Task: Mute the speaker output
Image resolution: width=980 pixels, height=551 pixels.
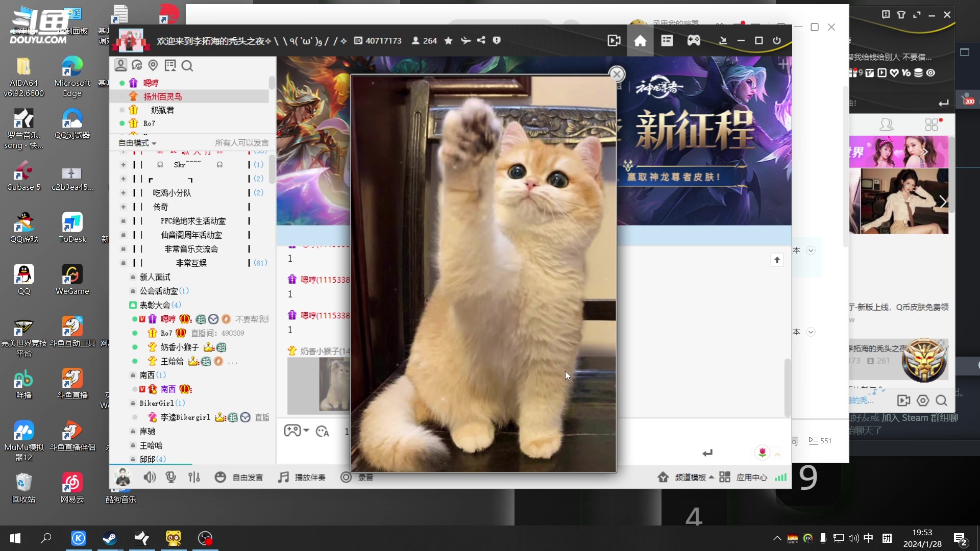Action: pos(150,477)
